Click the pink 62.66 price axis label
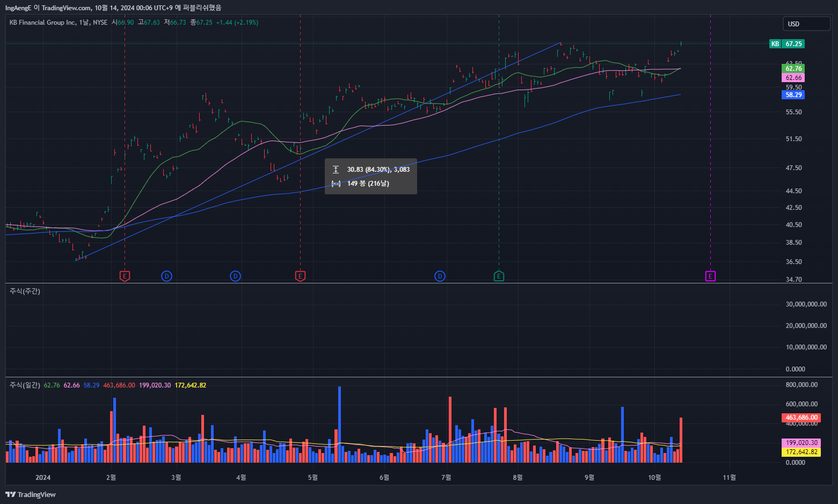The height and width of the screenshot is (504, 838). coord(793,78)
